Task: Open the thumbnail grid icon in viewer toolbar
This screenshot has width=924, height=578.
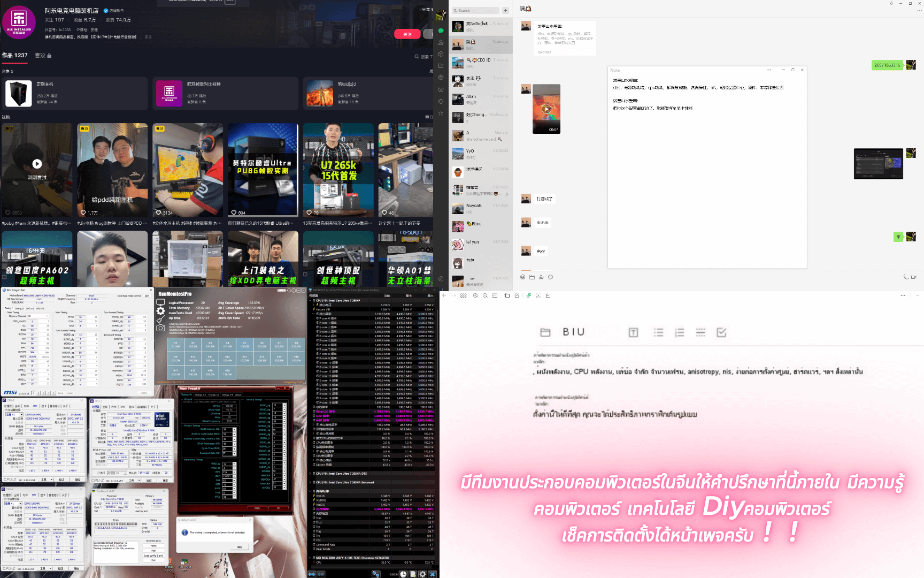Action: point(463,295)
